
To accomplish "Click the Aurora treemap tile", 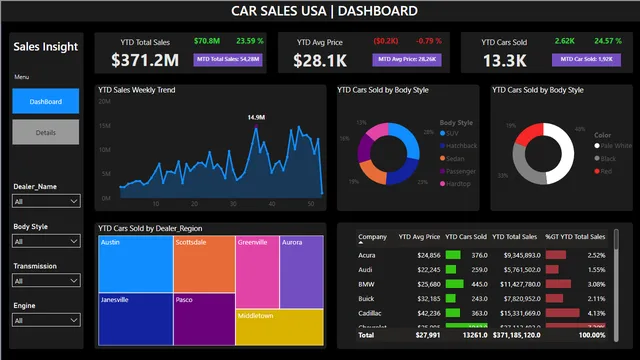I will click(302, 272).
